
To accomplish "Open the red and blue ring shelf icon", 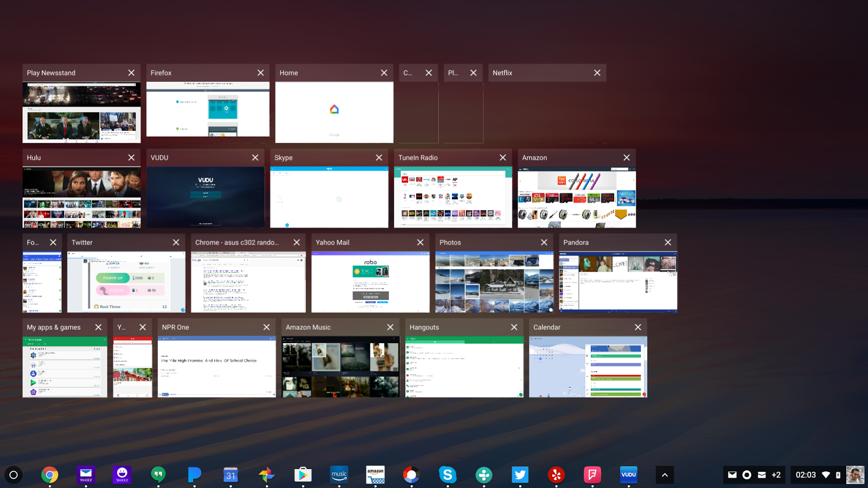I will pyautogui.click(x=411, y=475).
